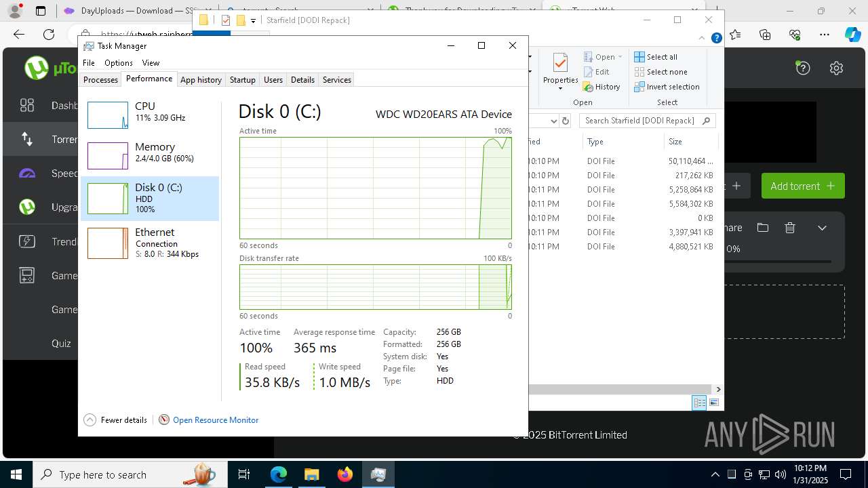Delete torrent using the trash icon
The height and width of the screenshot is (488, 868).
pyautogui.click(x=790, y=228)
